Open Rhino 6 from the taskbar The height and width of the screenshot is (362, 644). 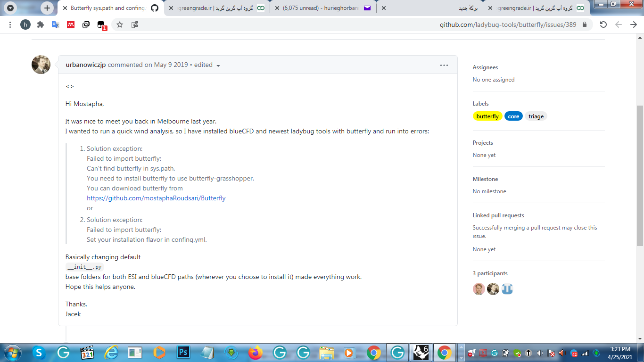(x=421, y=352)
